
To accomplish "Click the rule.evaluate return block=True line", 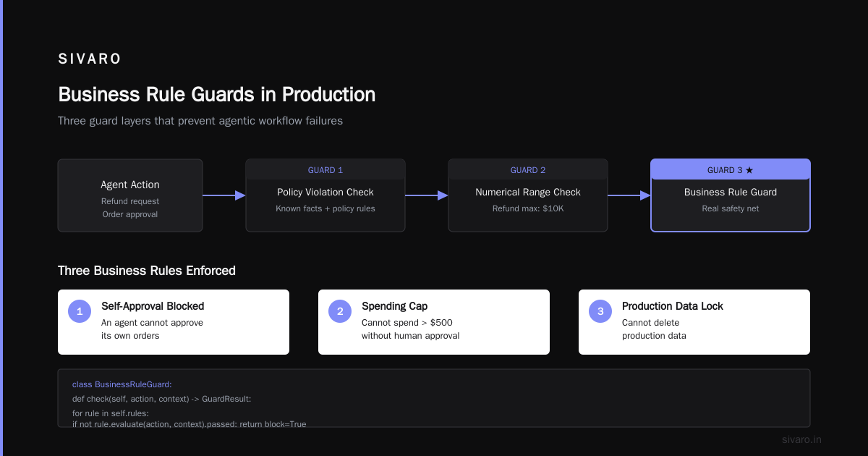I will 190,423.
